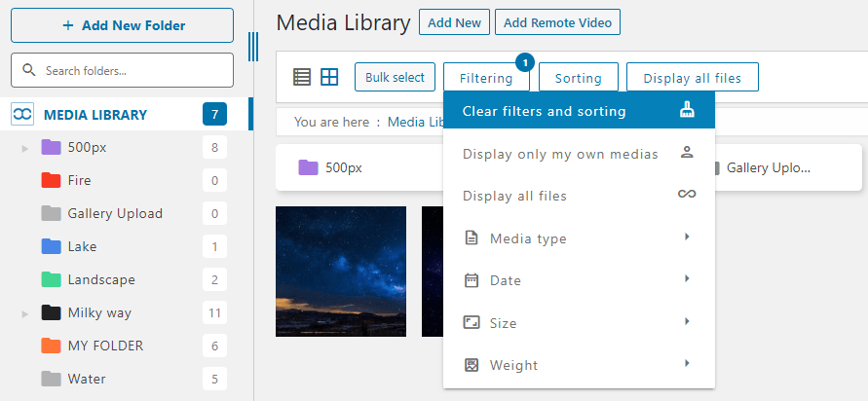Click the infinity icon in the filter menu
868x401 pixels.
[x=687, y=194]
